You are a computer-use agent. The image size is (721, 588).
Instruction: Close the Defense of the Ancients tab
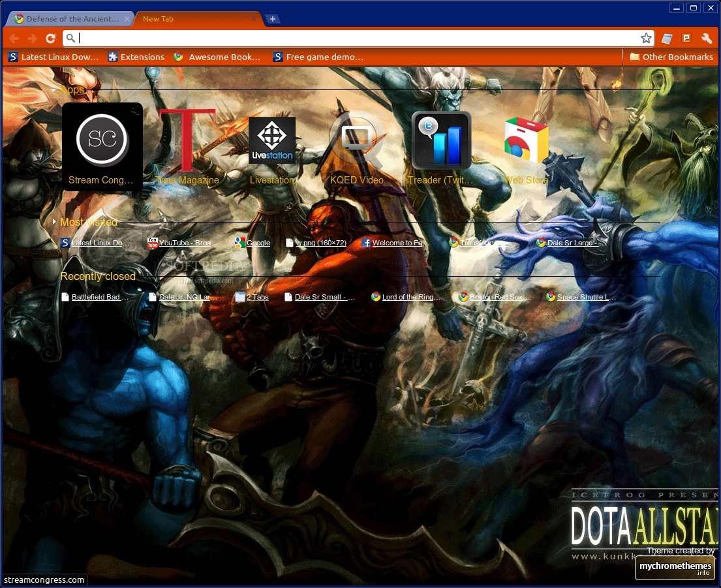(x=127, y=19)
